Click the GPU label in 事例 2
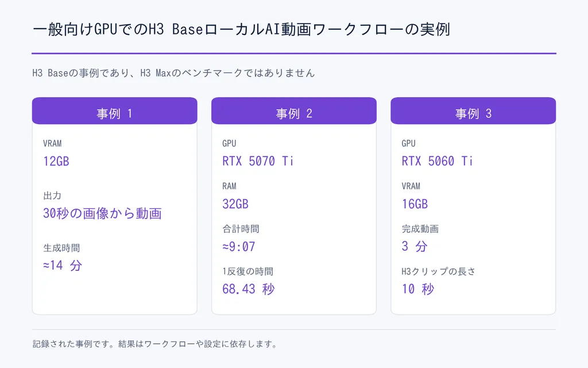Image resolution: width=588 pixels, height=368 pixels. 229,143
